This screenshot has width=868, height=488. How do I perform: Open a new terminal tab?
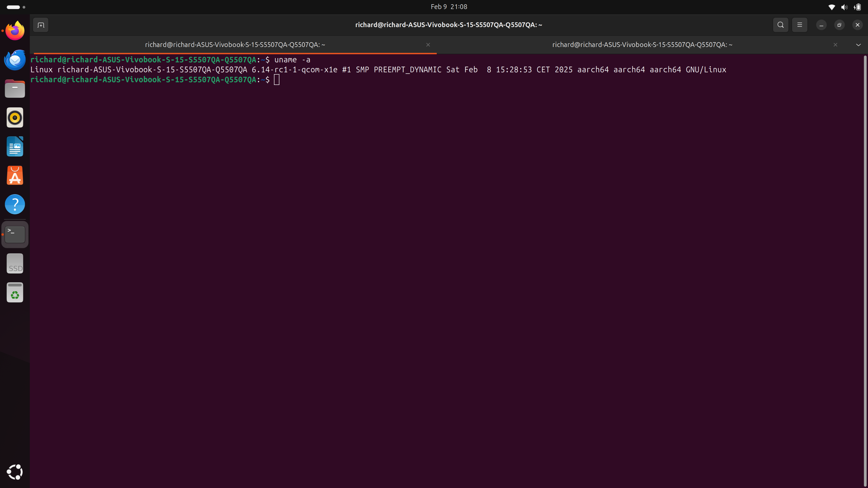41,25
